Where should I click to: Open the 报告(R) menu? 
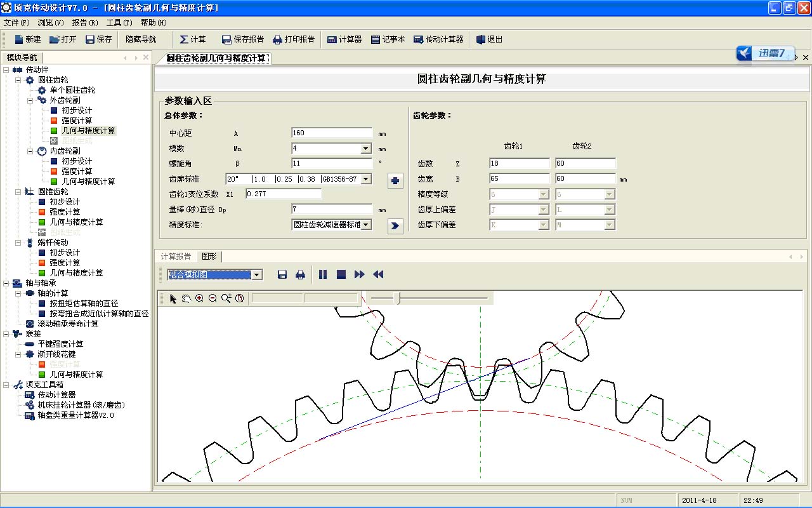click(85, 22)
